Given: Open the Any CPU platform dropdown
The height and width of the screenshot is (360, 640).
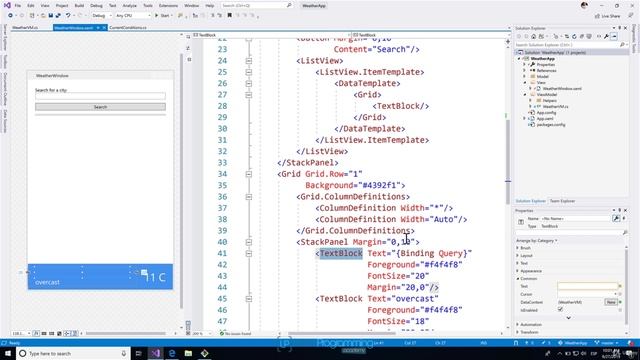Looking at the screenshot, I should [133, 16].
